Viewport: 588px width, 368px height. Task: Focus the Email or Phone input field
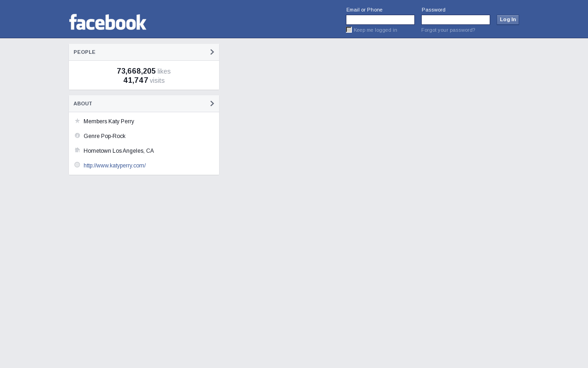[380, 20]
